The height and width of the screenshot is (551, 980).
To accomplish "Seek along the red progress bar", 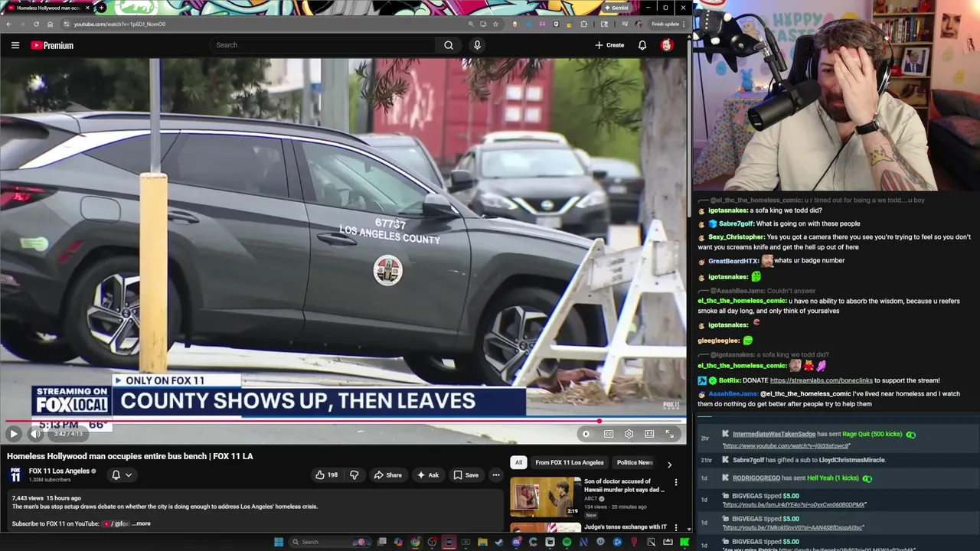I will pyautogui.click(x=343, y=421).
